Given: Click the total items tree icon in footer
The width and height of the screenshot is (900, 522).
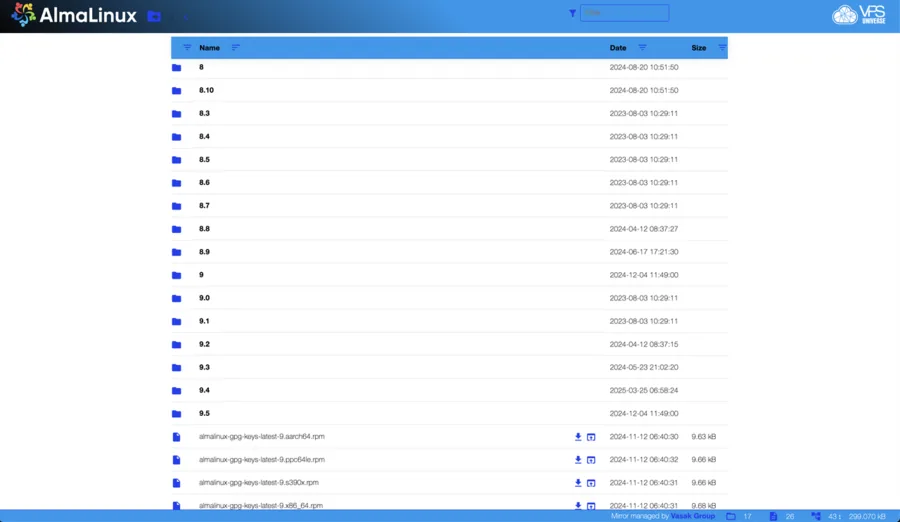Looking at the screenshot, I should pos(816,516).
